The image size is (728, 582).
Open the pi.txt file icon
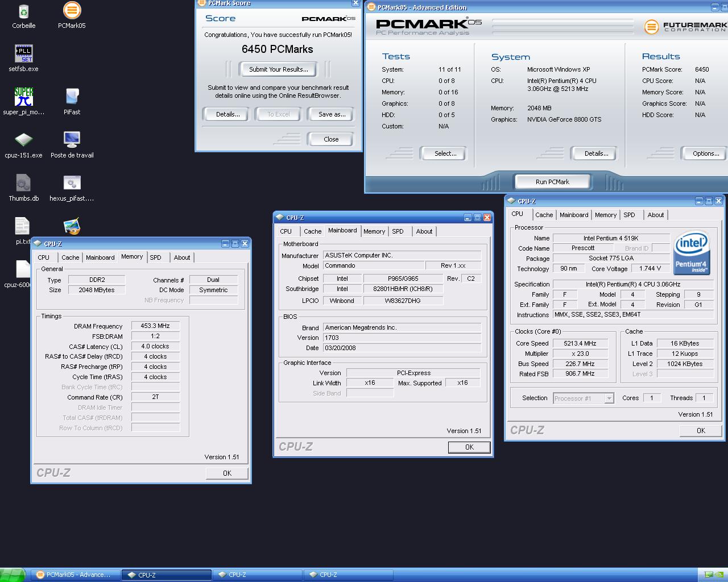22,231
